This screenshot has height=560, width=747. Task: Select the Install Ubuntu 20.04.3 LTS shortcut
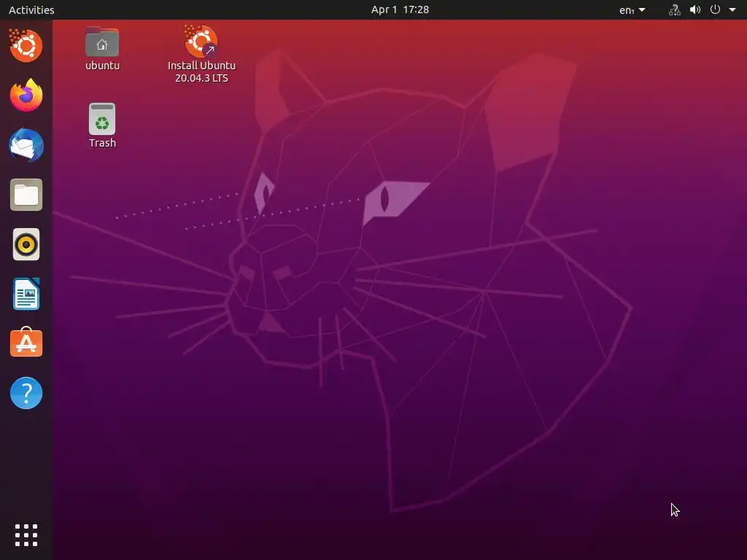pos(201,54)
